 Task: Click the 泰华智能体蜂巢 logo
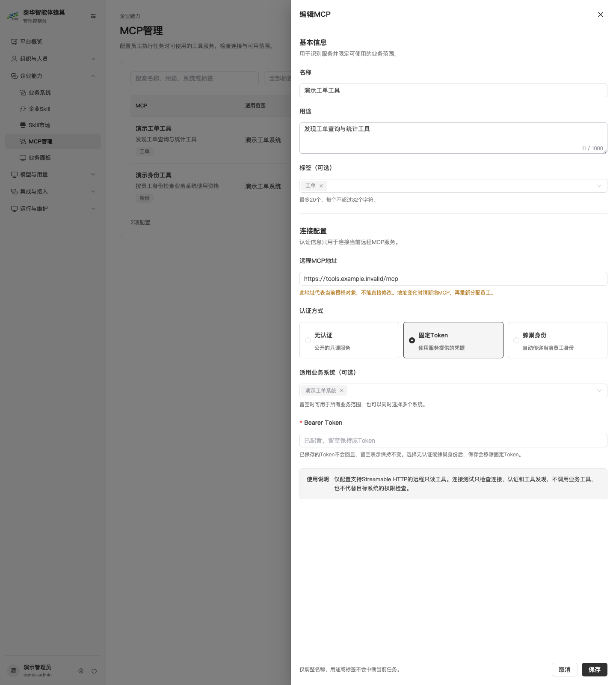(x=13, y=16)
